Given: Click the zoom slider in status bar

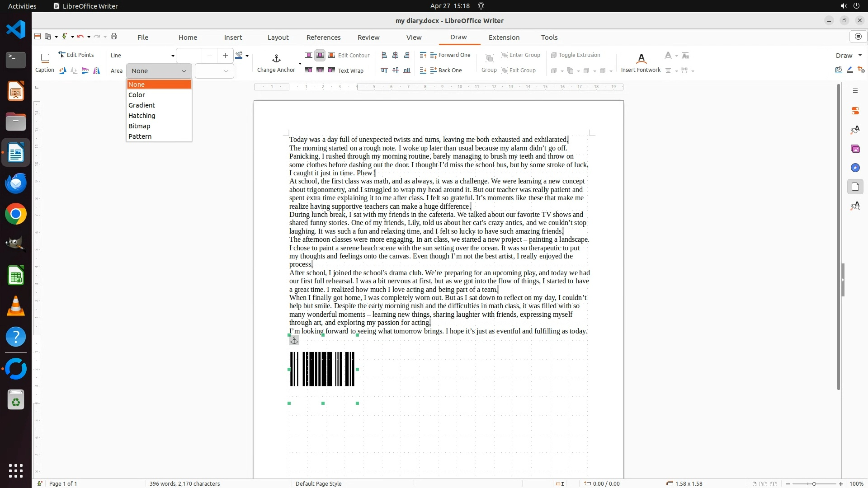Looking at the screenshot, I should 814,484.
